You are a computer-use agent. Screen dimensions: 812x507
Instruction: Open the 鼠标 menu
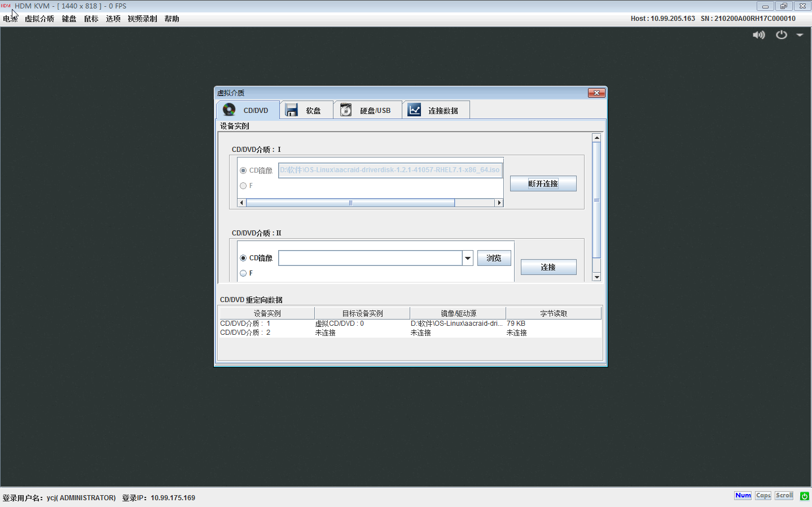tap(91, 19)
